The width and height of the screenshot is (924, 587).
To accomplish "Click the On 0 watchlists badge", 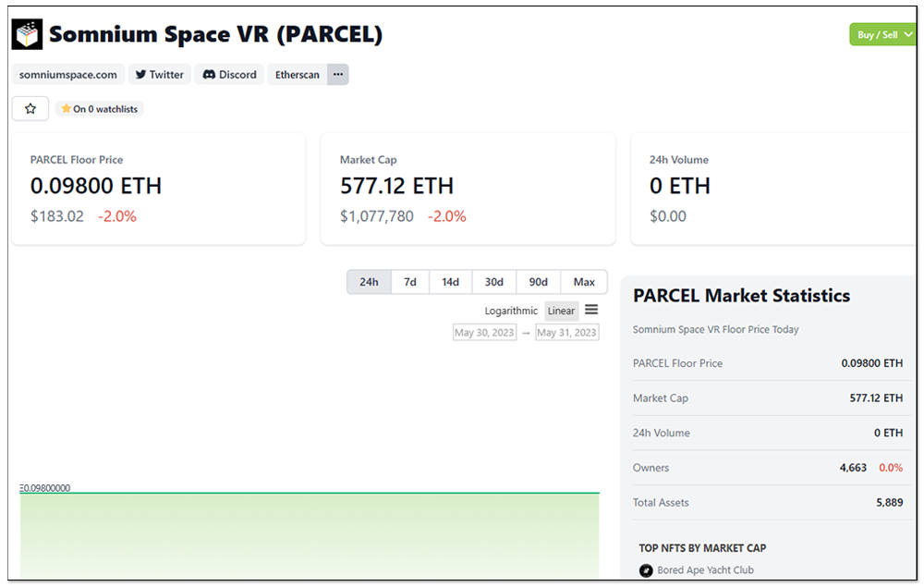I will coord(100,108).
